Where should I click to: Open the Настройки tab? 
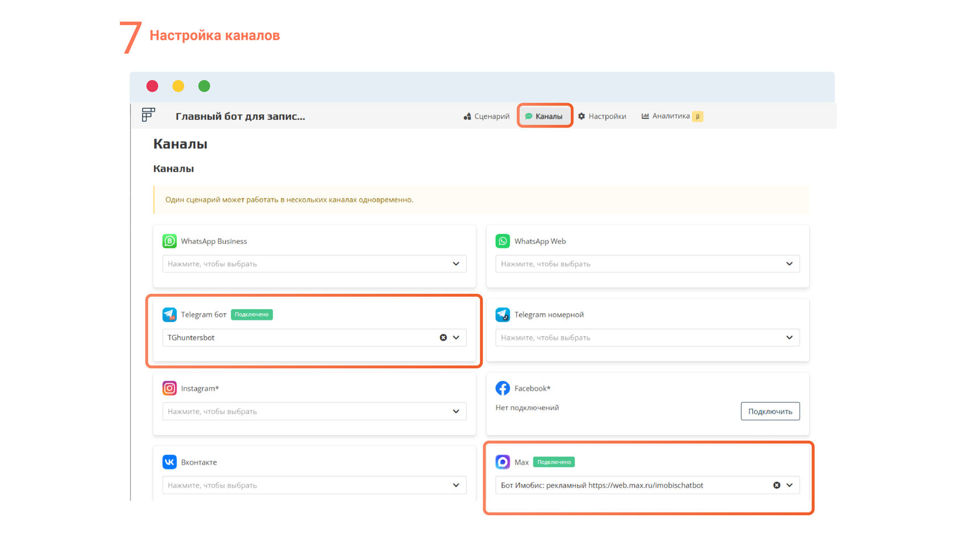pyautogui.click(x=602, y=116)
